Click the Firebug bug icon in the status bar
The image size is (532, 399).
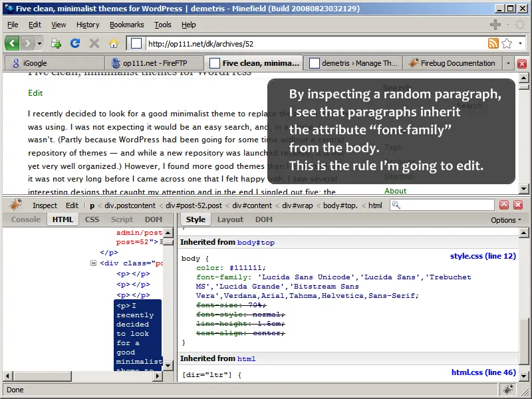click(508, 390)
